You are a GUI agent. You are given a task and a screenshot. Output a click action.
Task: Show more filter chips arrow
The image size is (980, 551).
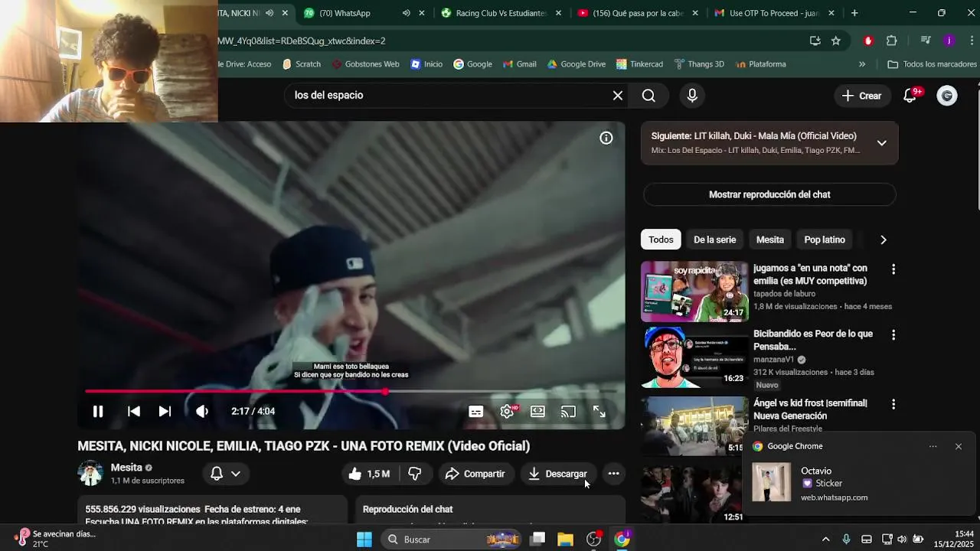(883, 240)
